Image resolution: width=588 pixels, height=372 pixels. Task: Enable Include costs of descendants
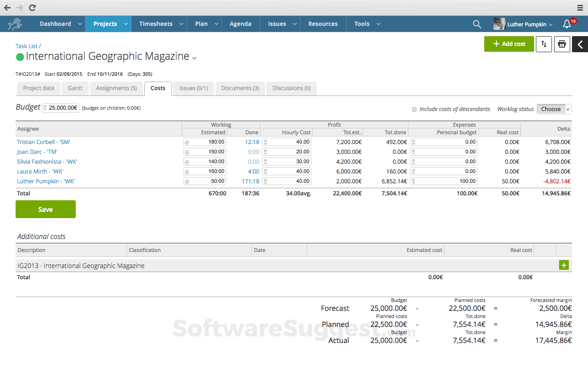tap(414, 109)
